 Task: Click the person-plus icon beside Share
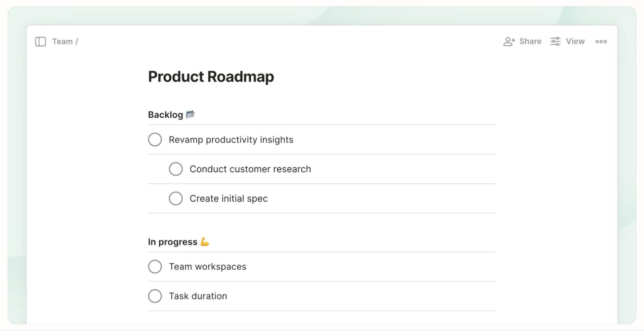(509, 42)
